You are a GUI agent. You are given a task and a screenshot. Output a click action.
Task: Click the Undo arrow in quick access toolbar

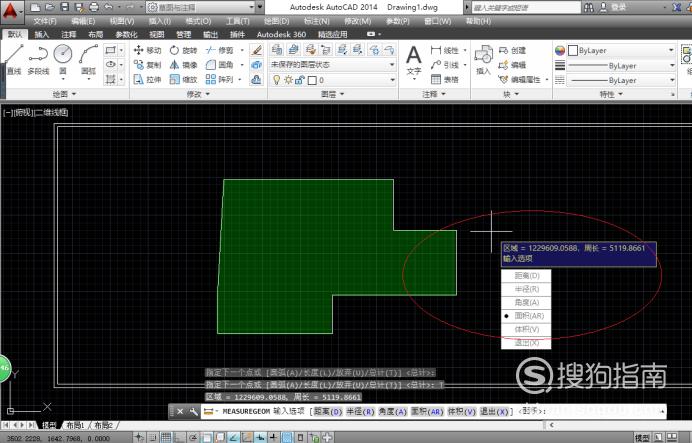click(x=109, y=7)
